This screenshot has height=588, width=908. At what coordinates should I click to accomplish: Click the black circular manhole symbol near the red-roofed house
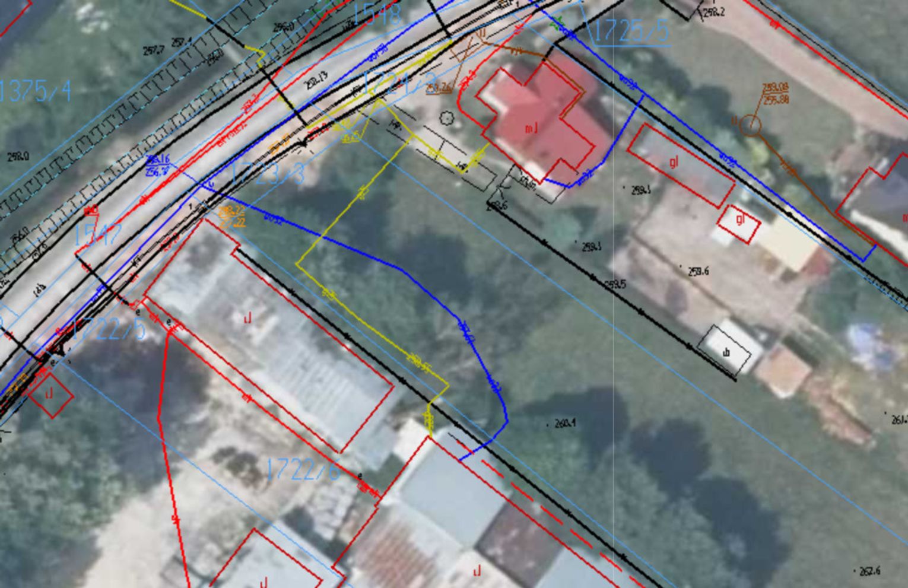447,119
